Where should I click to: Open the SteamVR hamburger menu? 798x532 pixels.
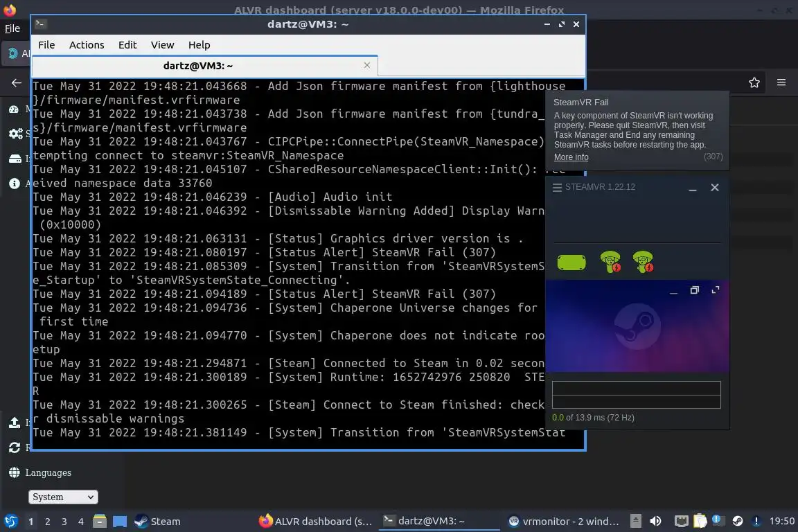coord(557,187)
